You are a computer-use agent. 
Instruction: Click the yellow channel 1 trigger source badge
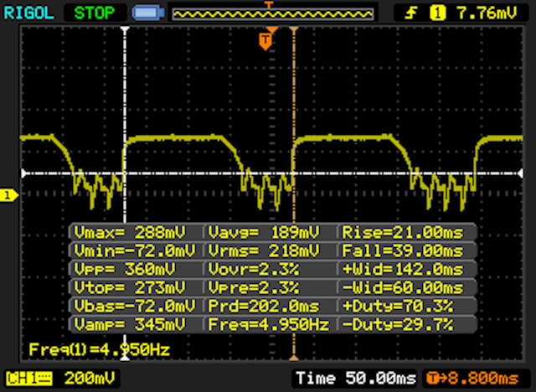[437, 13]
